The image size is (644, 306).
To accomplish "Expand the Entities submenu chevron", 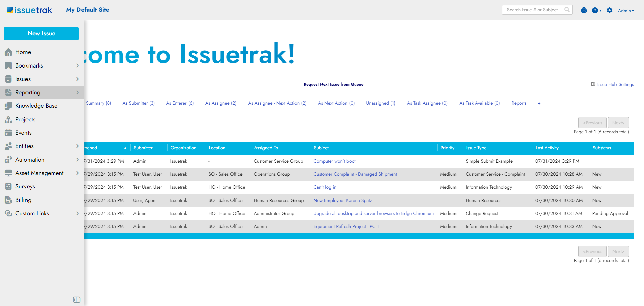I will [x=77, y=146].
